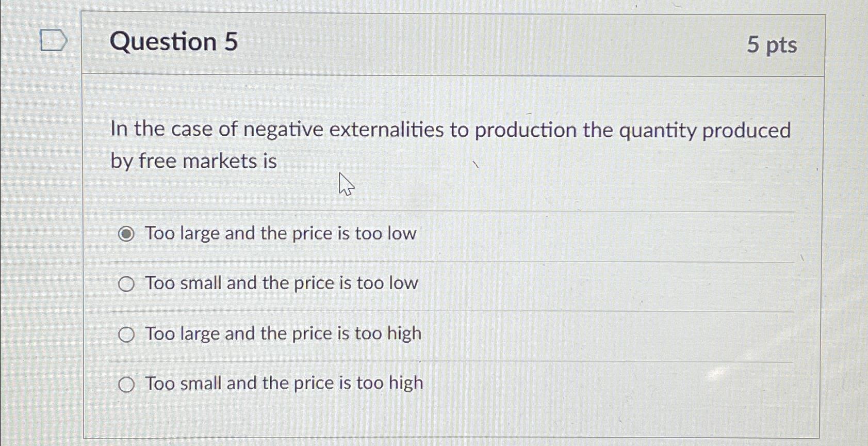868x446 pixels.
Task: Select radio button for 'Too large and the price is too high'
Action: point(125,334)
